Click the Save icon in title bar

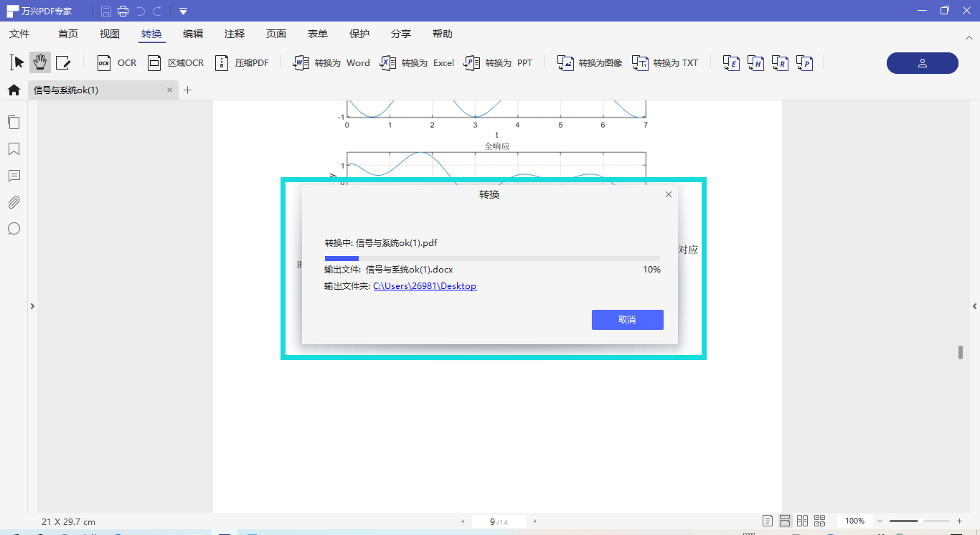[x=106, y=11]
